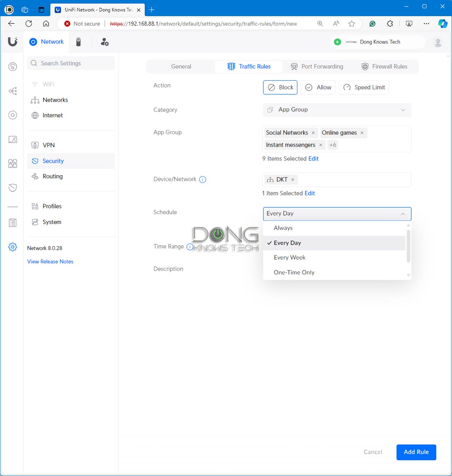452x476 pixels.
Task: Open VPN settings section
Action: coord(71,145)
